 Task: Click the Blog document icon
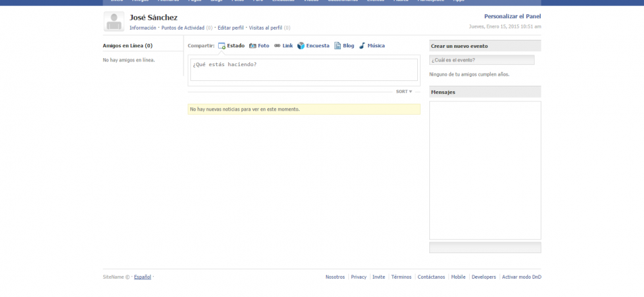tap(338, 46)
